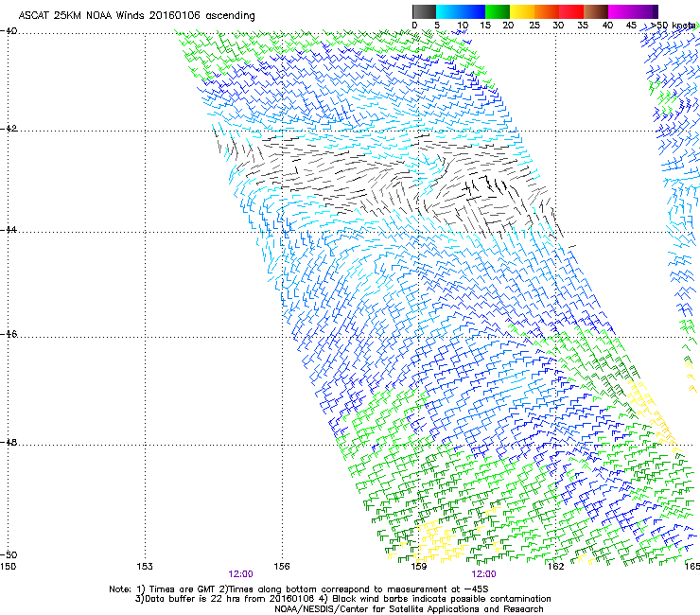This screenshot has width=700, height=615.
Task: Click the green 15-20 knots legend swatch
Action: [498, 11]
